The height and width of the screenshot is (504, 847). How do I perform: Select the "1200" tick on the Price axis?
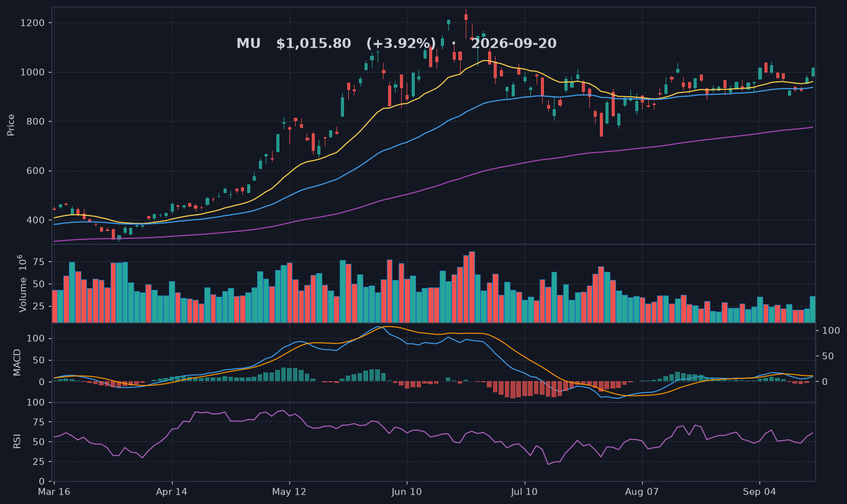click(34, 23)
